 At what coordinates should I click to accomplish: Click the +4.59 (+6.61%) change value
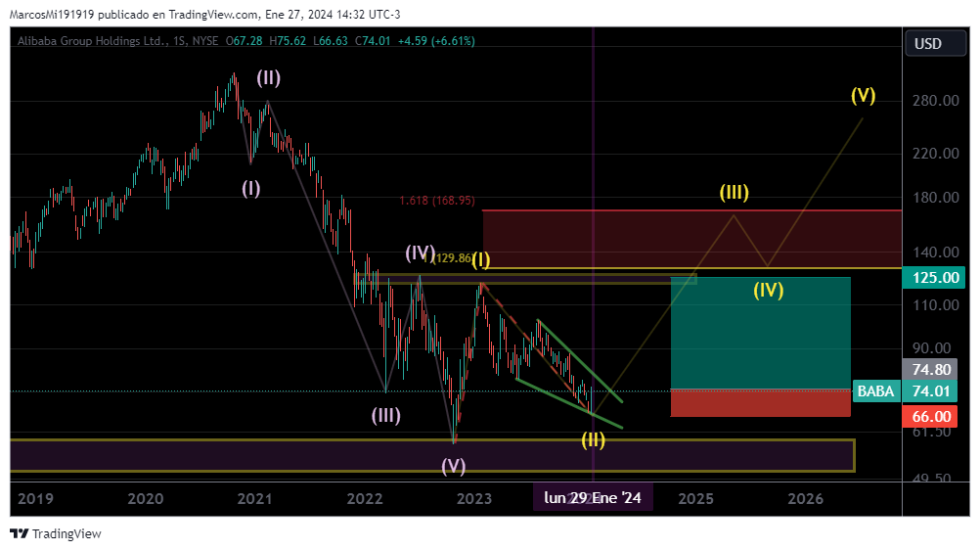coord(436,41)
